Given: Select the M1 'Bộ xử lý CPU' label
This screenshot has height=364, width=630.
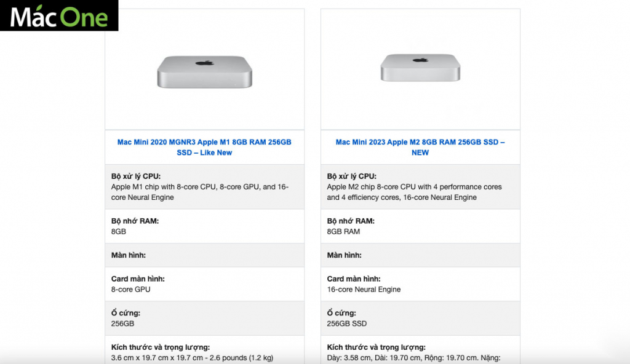Looking at the screenshot, I should coord(136,176).
